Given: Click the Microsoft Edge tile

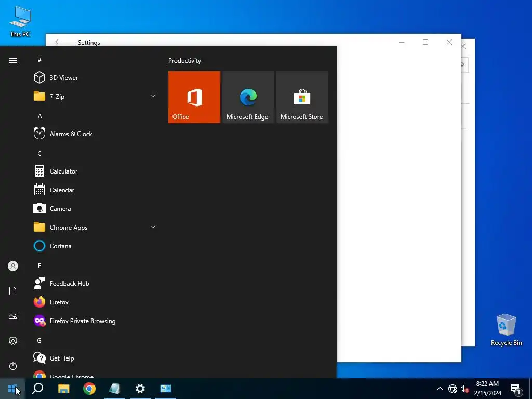Looking at the screenshot, I should [x=248, y=97].
